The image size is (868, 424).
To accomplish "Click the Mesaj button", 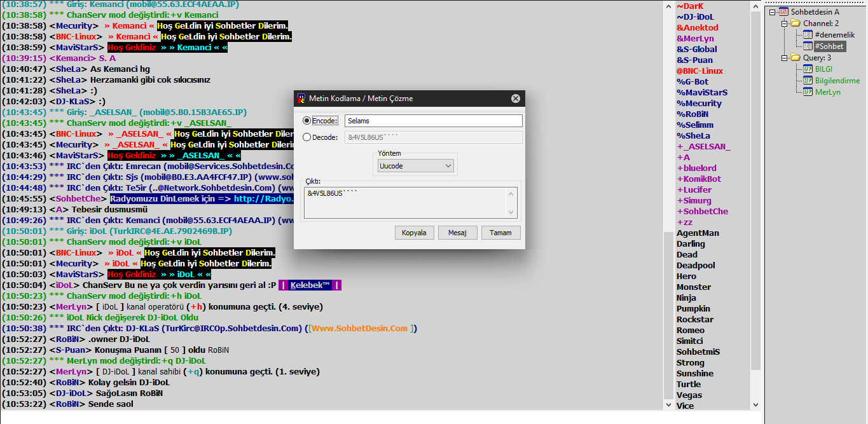I will click(x=457, y=233).
